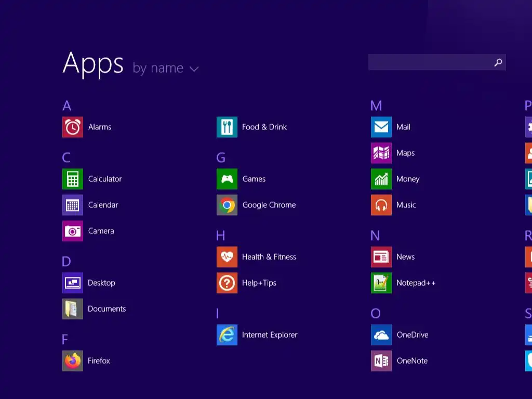Open the Mail envelope icon
The image size is (532, 399).
click(381, 127)
